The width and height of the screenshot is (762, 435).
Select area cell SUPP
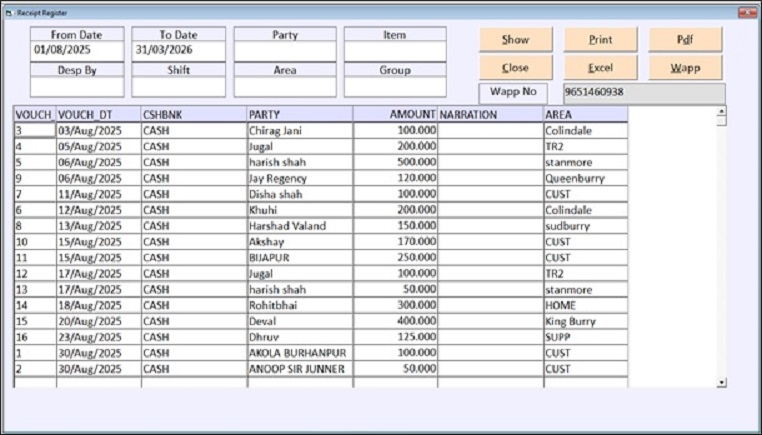(x=586, y=337)
